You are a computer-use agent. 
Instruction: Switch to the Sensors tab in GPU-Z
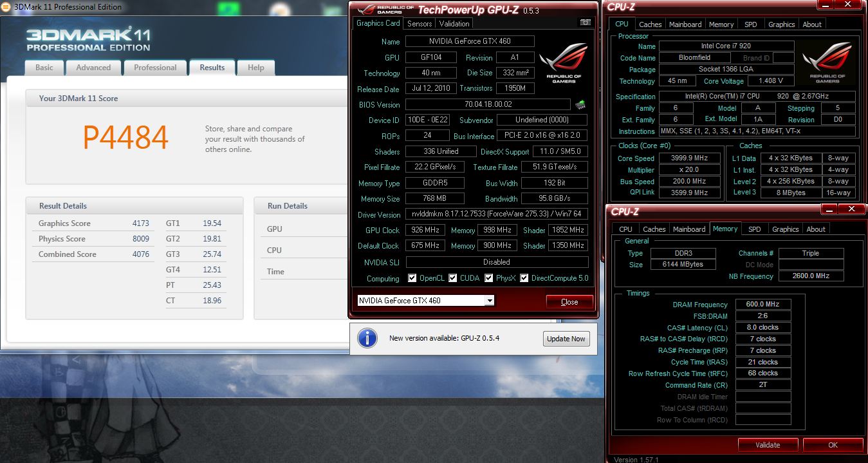420,24
